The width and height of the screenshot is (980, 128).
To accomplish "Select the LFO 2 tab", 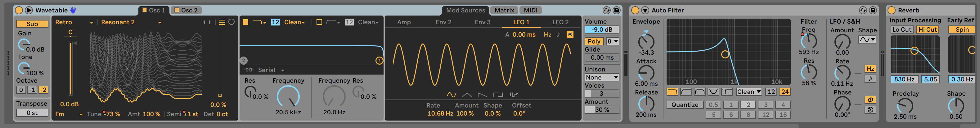I will click(560, 22).
